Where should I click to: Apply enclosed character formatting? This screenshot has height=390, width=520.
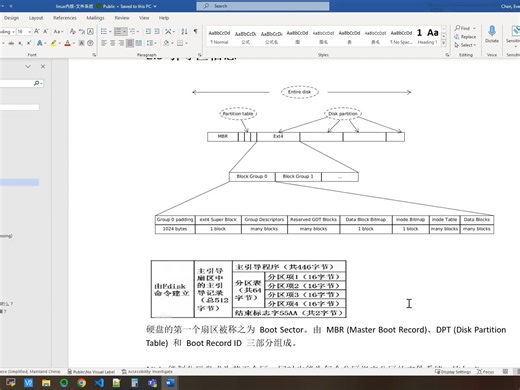pos(90,43)
